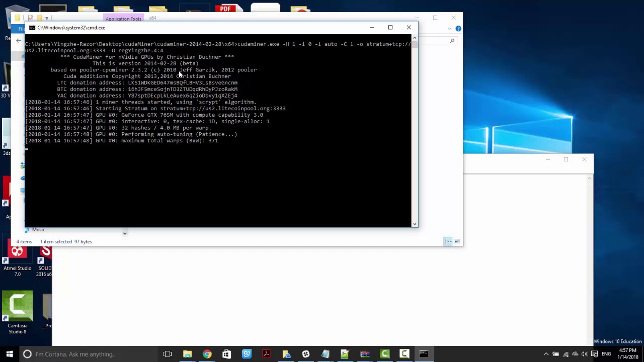644x362 pixels.
Task: Click the '4 items' status bar text
Action: tap(24, 242)
